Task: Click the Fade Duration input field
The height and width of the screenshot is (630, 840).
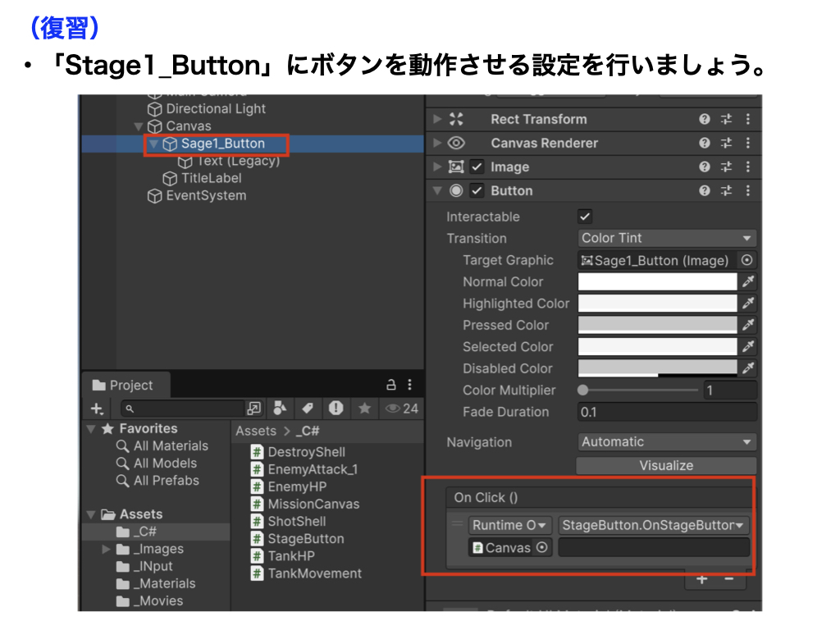Action: pos(666,413)
